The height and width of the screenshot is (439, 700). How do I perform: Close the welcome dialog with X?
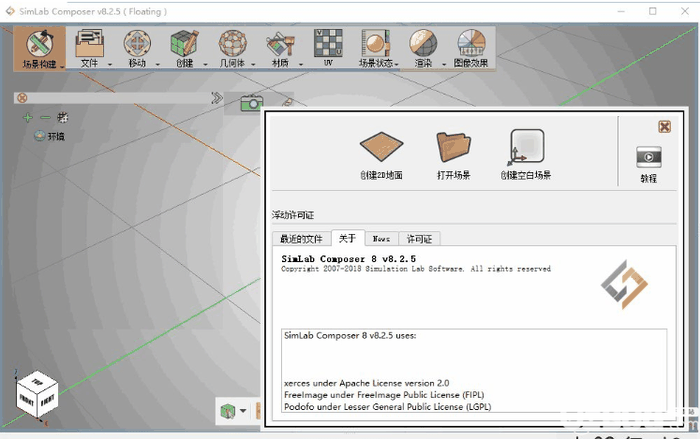coord(664,127)
